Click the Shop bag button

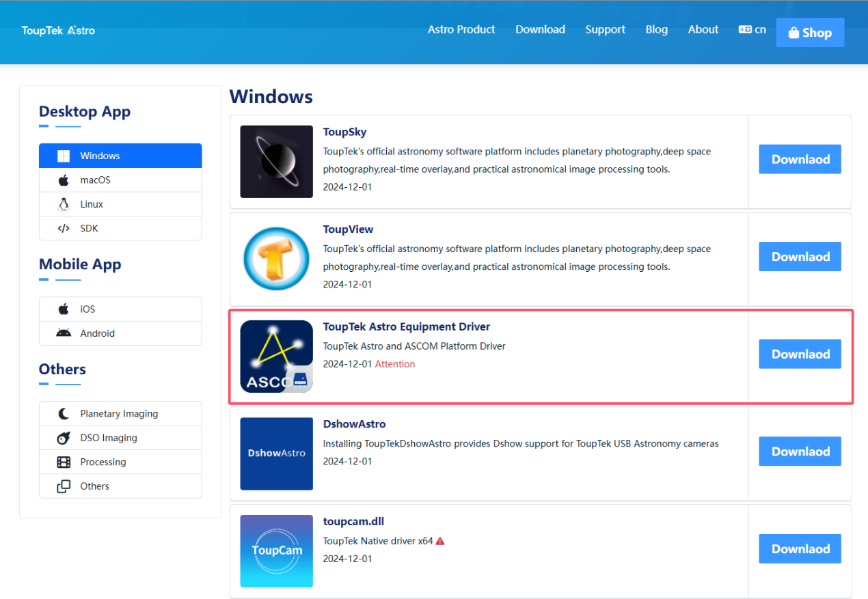tap(810, 33)
